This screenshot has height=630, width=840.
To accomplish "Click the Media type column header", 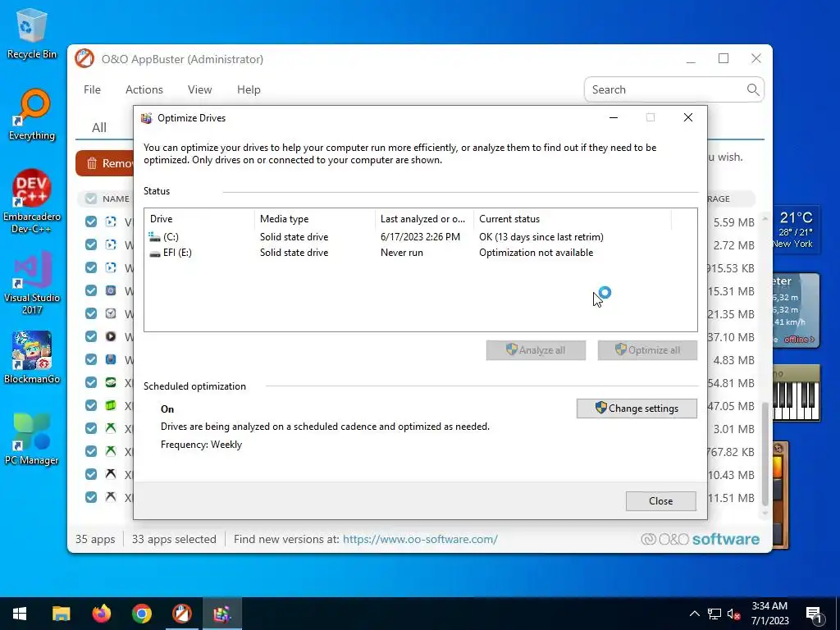I will (x=315, y=218).
